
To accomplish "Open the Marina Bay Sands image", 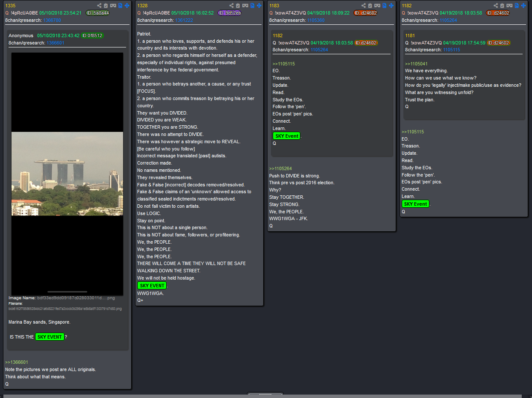I will click(x=67, y=174).
